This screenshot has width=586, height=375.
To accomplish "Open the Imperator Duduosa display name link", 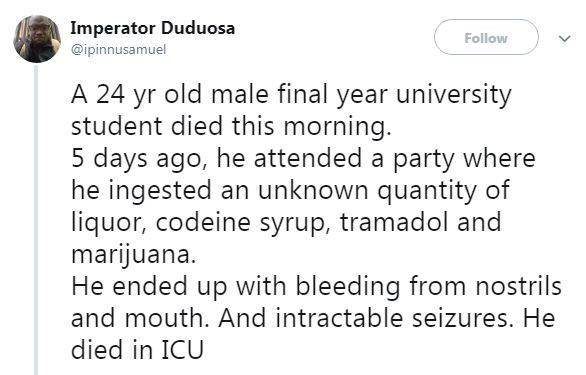I will pyautogui.click(x=152, y=28).
